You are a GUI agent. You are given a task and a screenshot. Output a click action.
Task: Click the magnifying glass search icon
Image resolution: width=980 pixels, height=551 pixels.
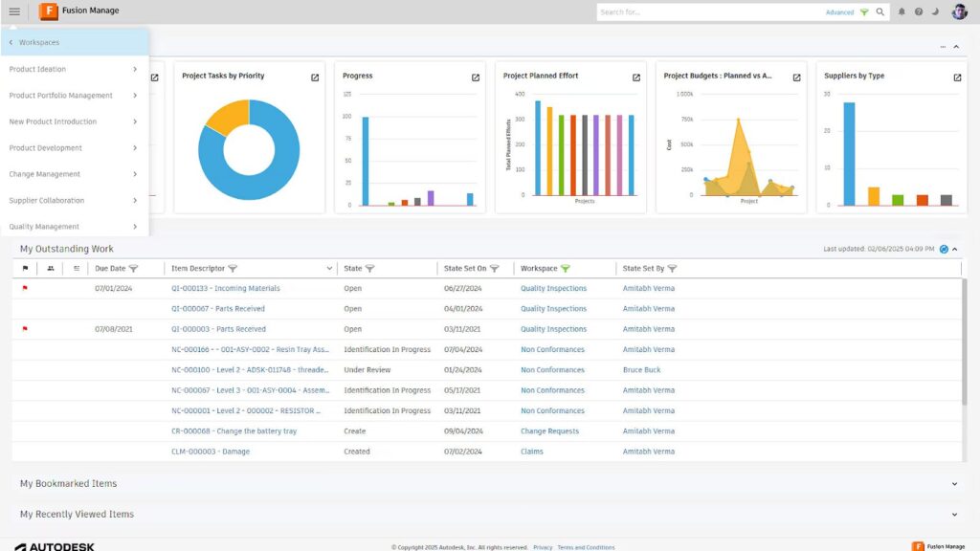click(880, 11)
